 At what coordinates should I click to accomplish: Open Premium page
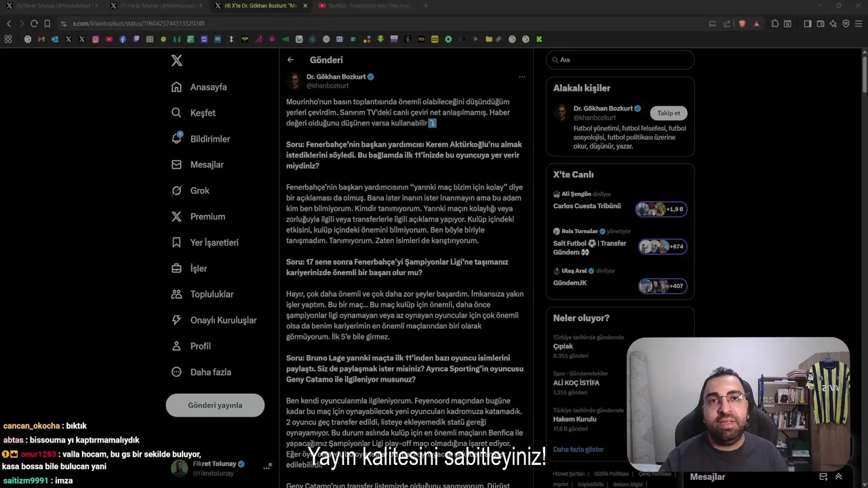point(198,216)
